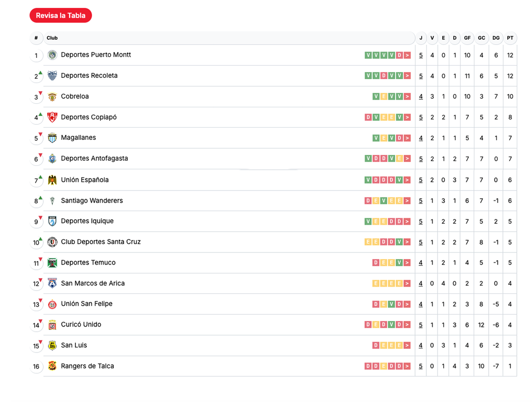Click the Deportes Puerto Montt club crest
The width and height of the screenshot is (532, 402).
coord(52,55)
